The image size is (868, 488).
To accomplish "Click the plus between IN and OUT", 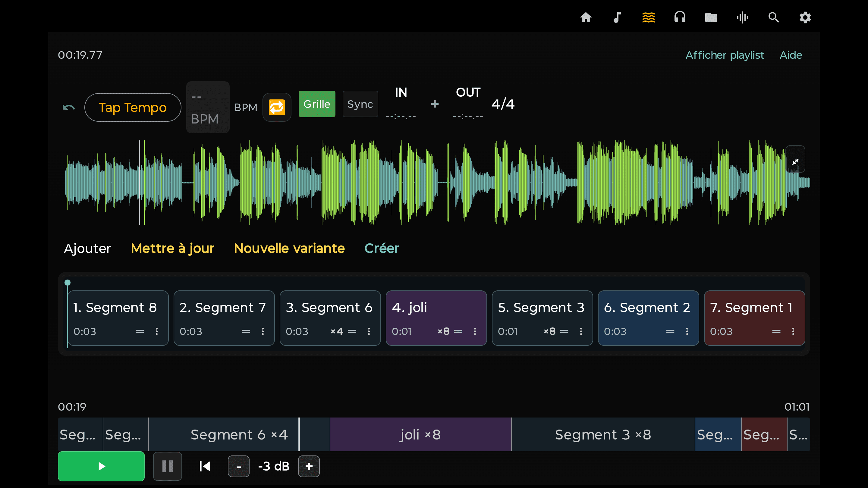I will click(x=435, y=104).
